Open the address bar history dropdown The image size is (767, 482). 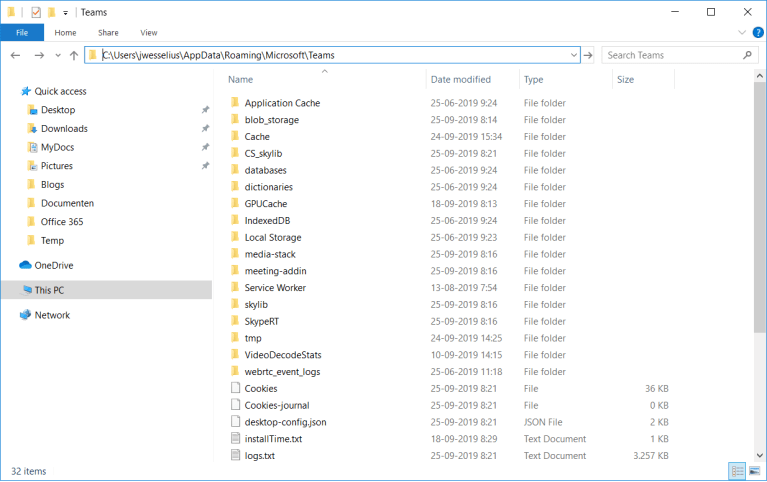[x=573, y=55]
